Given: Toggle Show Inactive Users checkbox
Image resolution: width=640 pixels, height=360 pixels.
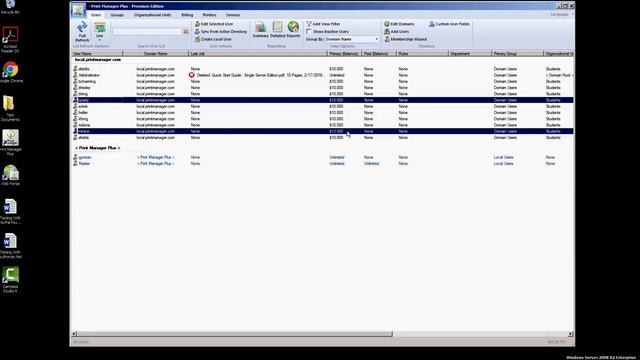Looking at the screenshot, I should (x=309, y=31).
